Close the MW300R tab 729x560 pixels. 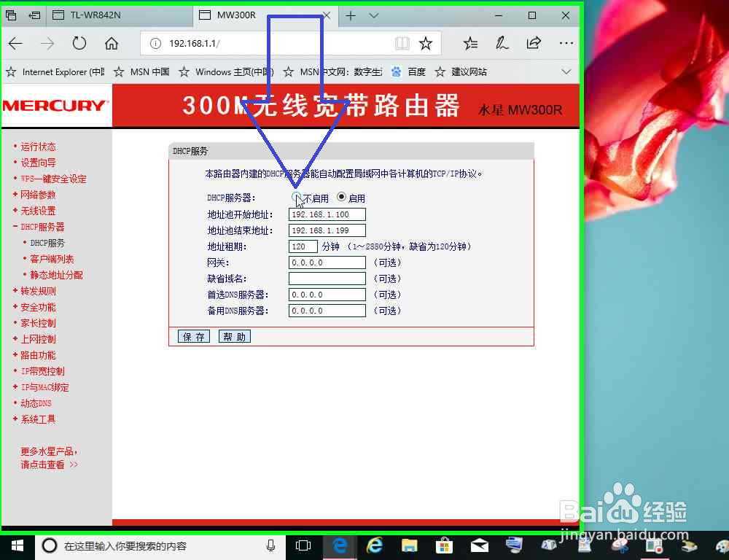click(327, 15)
